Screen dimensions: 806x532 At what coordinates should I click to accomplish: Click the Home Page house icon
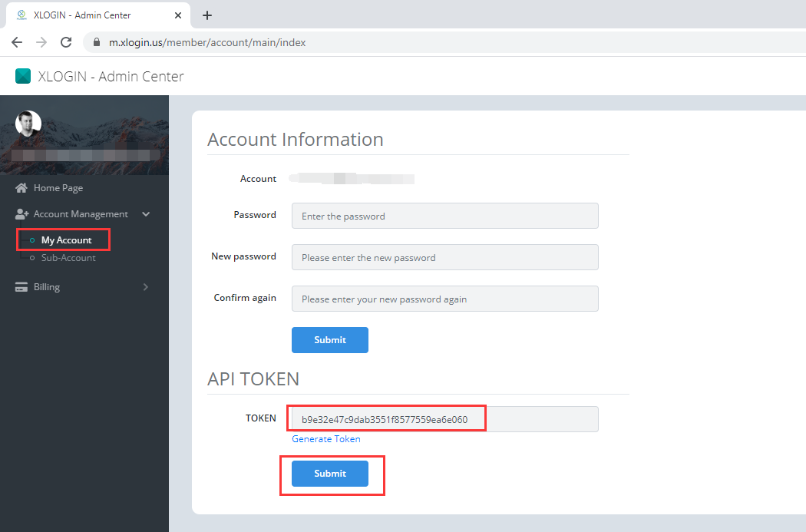[21, 188]
